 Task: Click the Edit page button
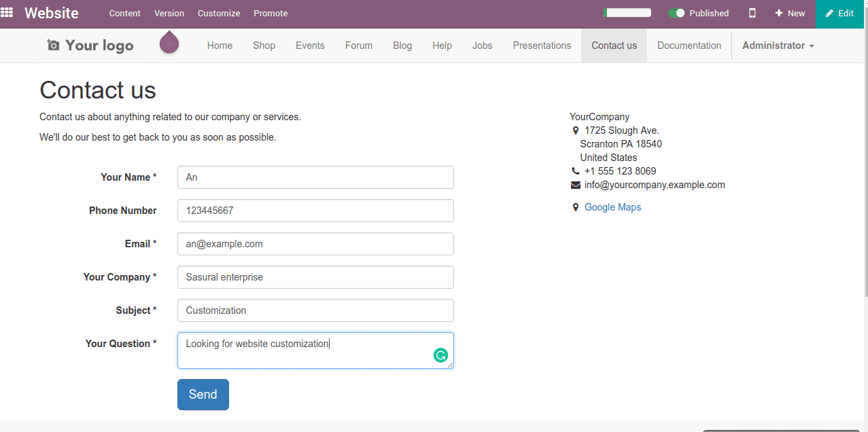coord(840,13)
